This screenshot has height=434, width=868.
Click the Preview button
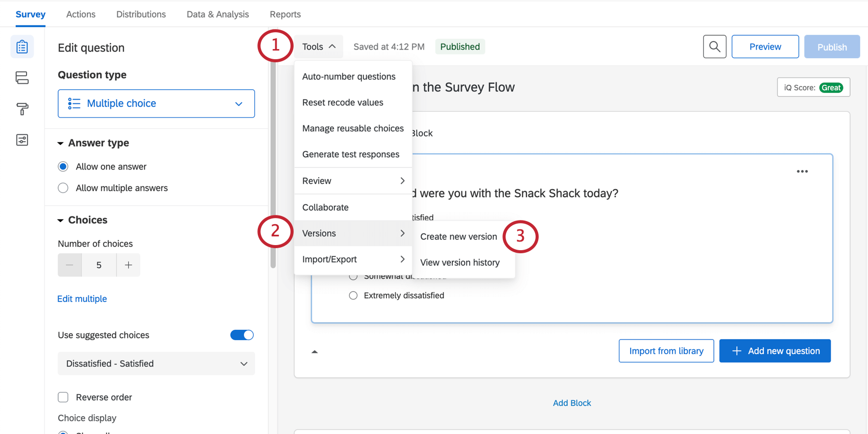point(765,47)
